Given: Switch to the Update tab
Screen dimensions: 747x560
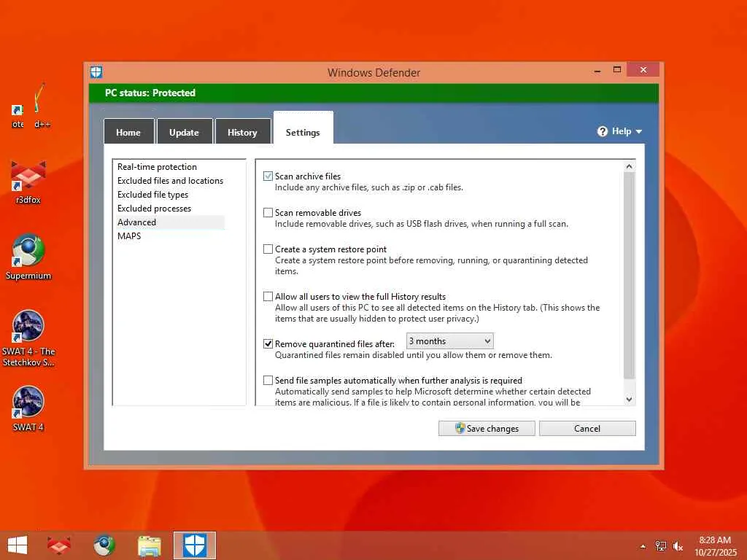Looking at the screenshot, I should (185, 132).
